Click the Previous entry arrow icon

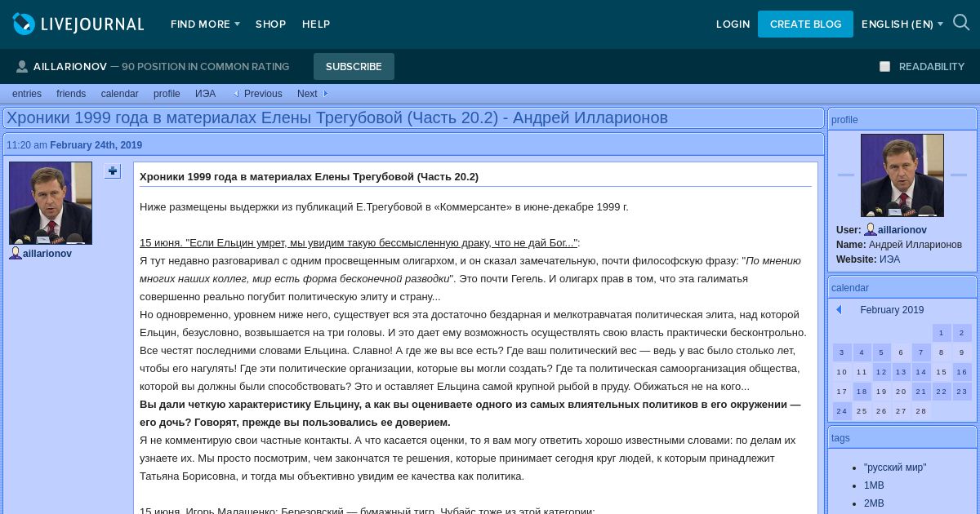coord(236,94)
